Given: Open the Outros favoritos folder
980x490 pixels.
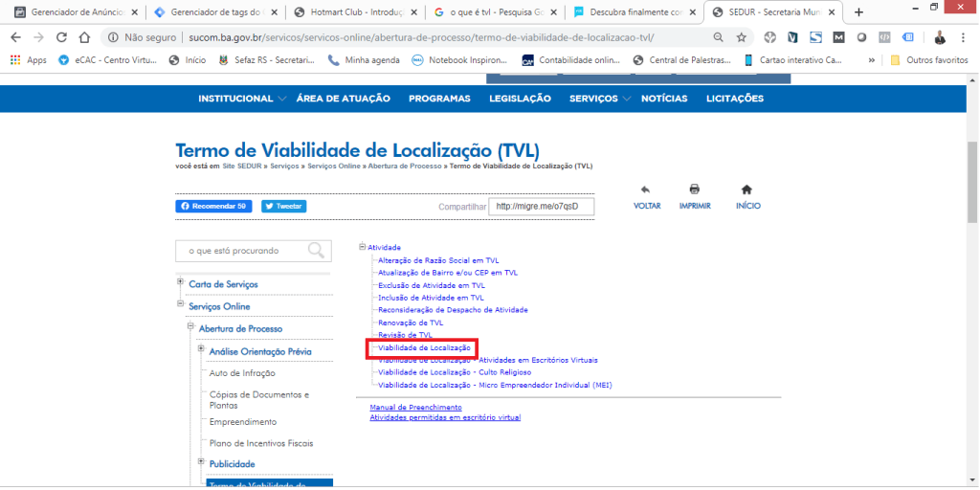Looking at the screenshot, I should pyautogui.click(x=928, y=60).
